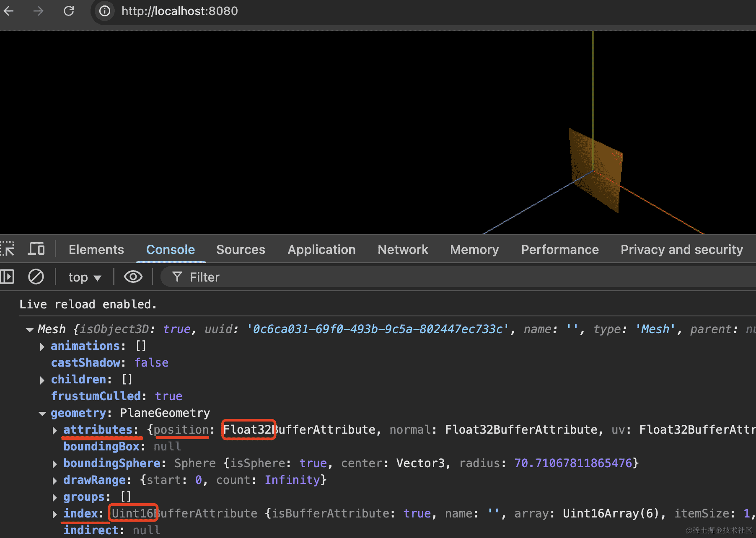Show the console sidebar panel

(x=8, y=277)
